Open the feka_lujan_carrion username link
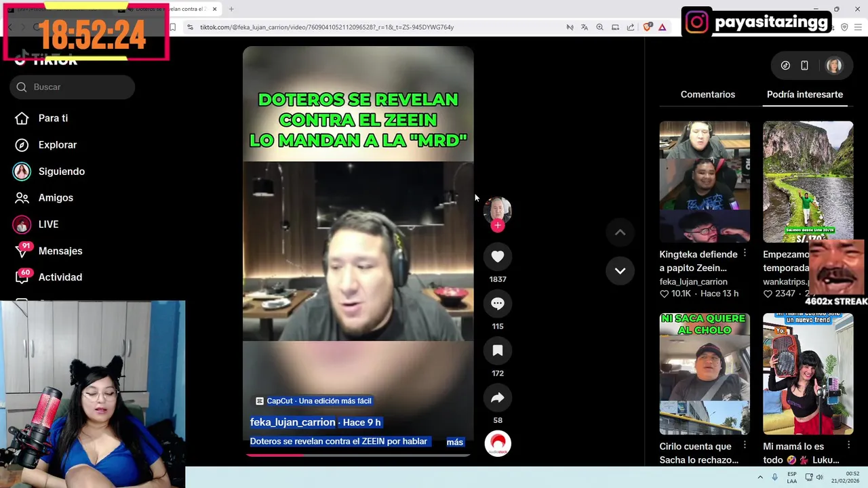This screenshot has width=868, height=488. [293, 422]
